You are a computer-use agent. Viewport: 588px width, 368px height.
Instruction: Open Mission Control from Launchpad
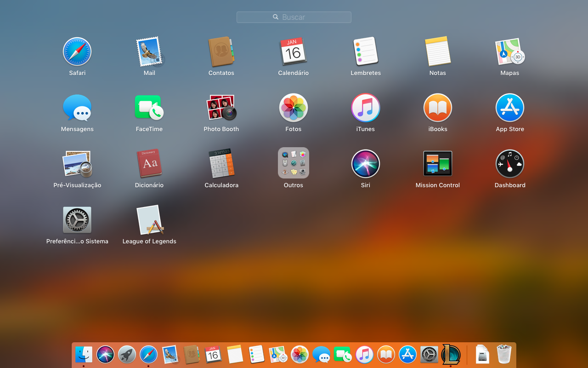438,164
